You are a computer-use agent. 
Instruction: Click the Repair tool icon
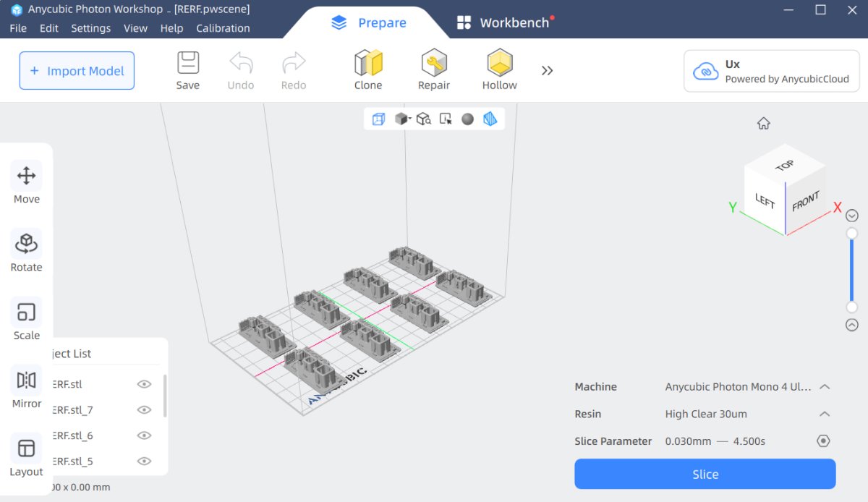(x=433, y=63)
